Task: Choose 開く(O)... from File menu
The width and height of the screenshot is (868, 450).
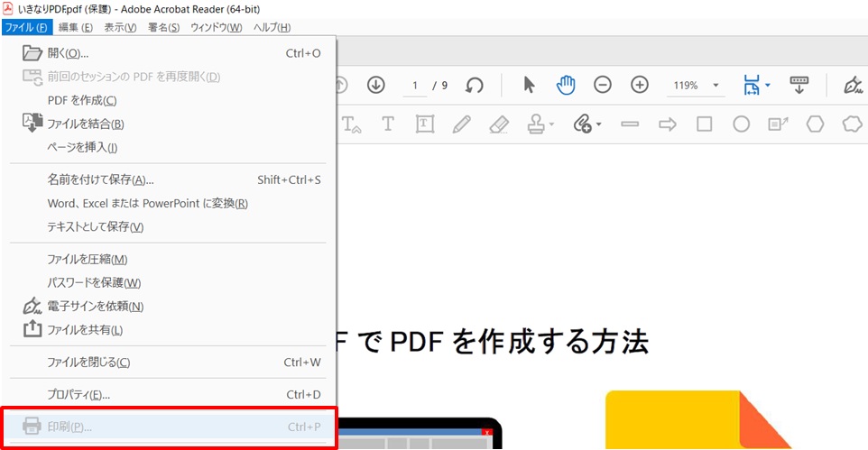Action: 167,53
